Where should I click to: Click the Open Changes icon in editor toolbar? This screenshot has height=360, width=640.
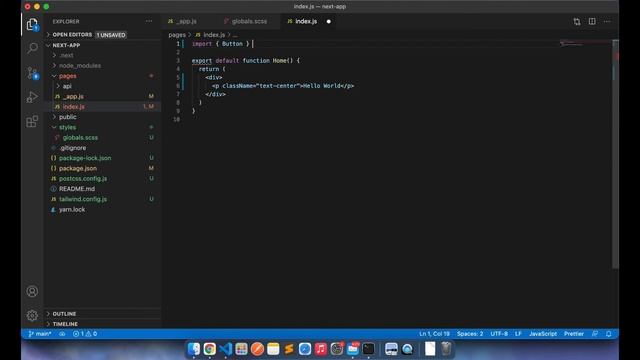pyautogui.click(x=577, y=22)
